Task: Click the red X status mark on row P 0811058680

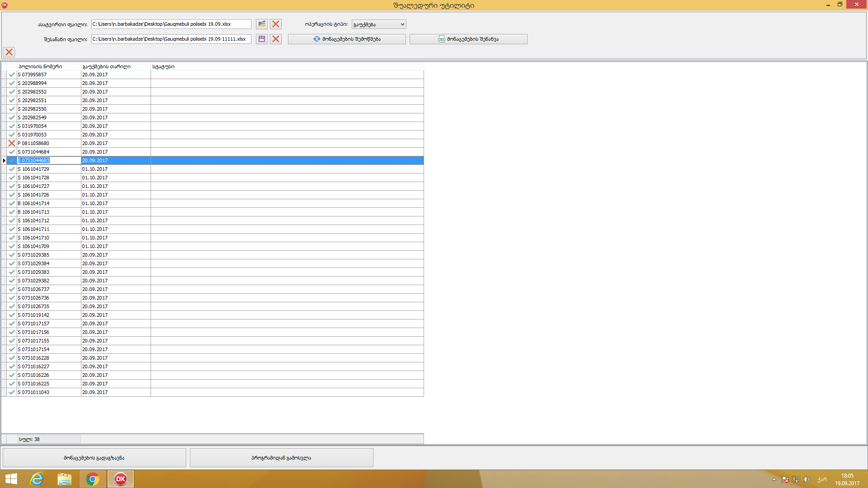Action: click(x=12, y=143)
